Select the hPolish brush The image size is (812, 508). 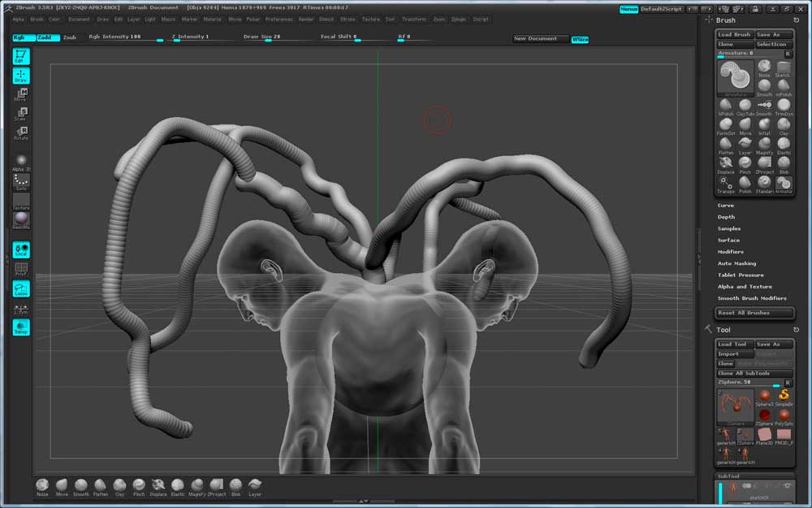[x=725, y=106]
